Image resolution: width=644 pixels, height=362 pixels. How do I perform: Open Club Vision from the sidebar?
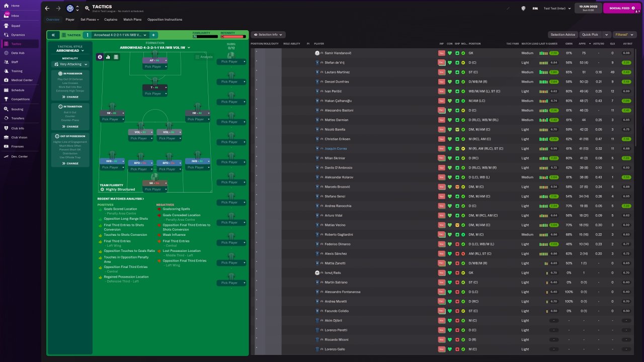pos(19,137)
